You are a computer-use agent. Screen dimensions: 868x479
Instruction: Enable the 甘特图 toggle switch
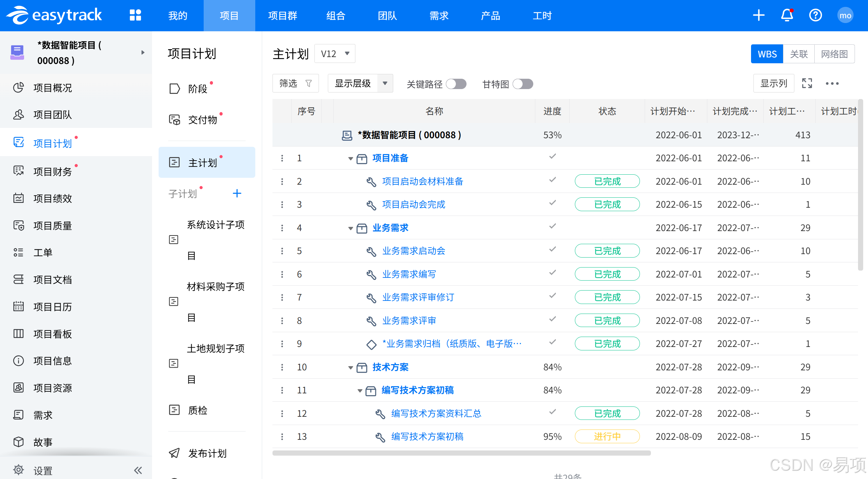point(523,84)
